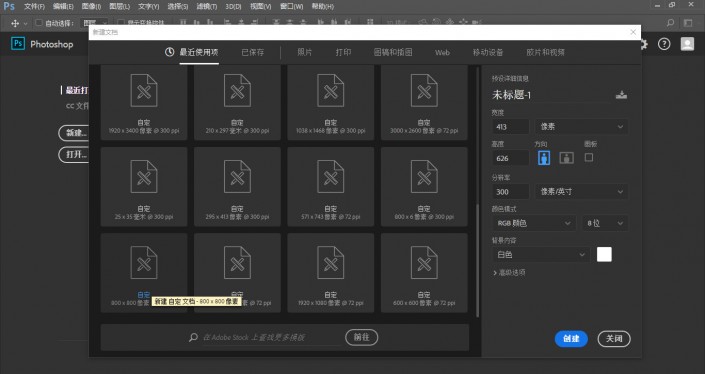Choose the 1038 x 1468 像素 @ 300 ppi preset
This screenshot has width=705, height=374.
330,102
